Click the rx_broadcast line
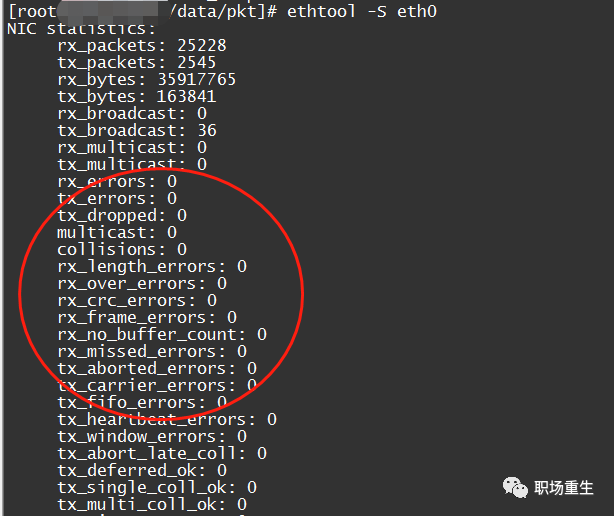Viewport: 614px width, 516px height. 132,114
